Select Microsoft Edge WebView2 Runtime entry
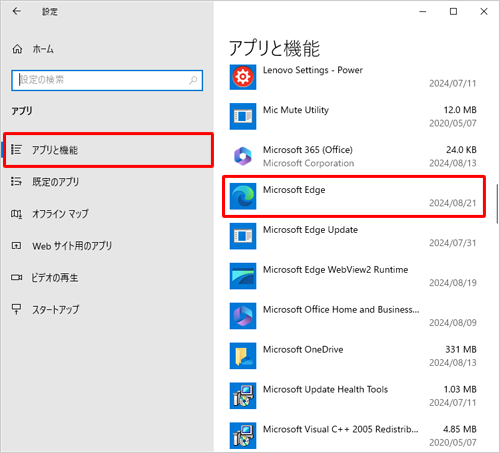The width and height of the screenshot is (500, 453). [353, 276]
